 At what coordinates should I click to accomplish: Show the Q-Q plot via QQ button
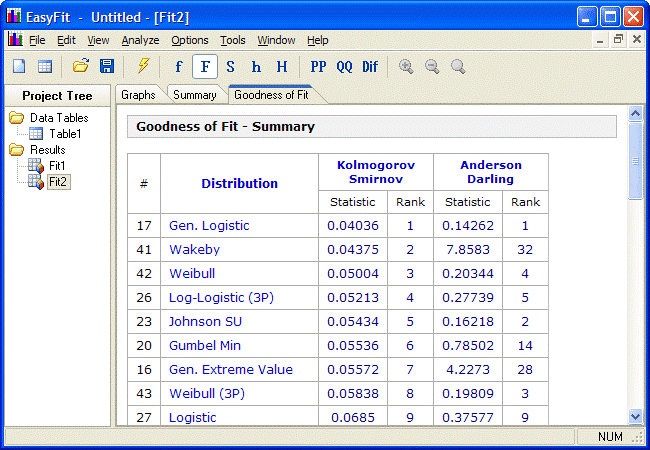point(344,67)
